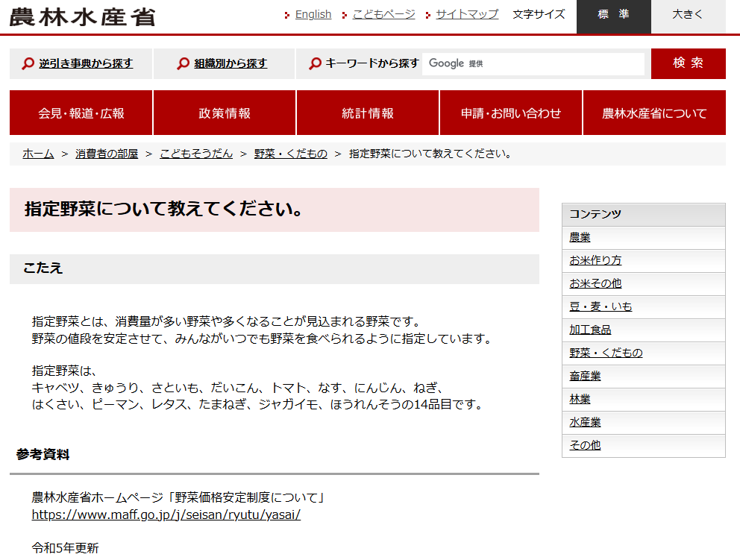Open the 会見・報道・広報 menu
The width and height of the screenshot is (740, 560).
point(81,113)
